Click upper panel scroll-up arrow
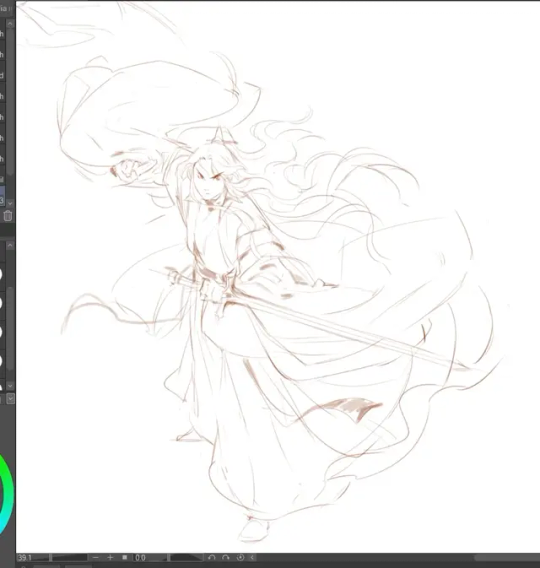Viewport: 540px width, 568px height. tap(10, 24)
